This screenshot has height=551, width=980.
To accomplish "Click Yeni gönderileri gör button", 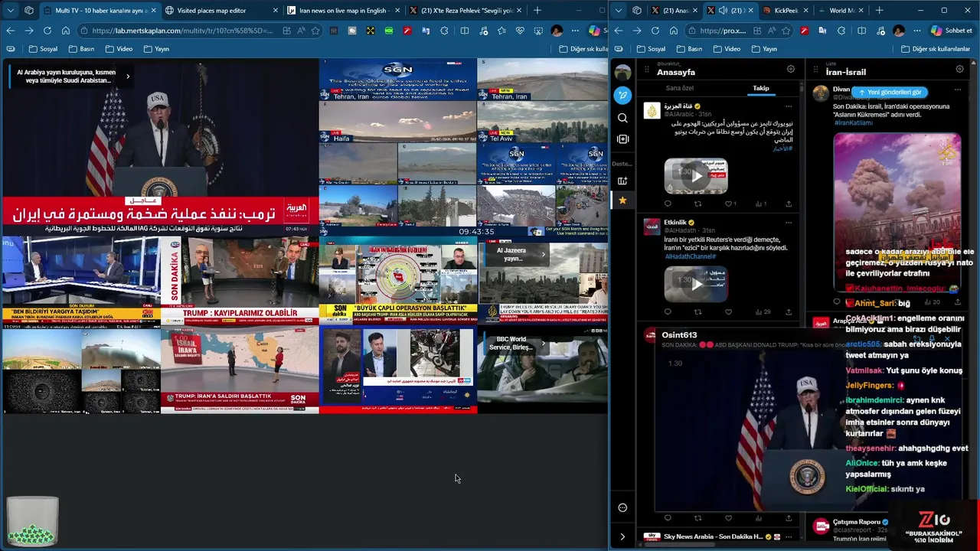I will click(x=890, y=92).
